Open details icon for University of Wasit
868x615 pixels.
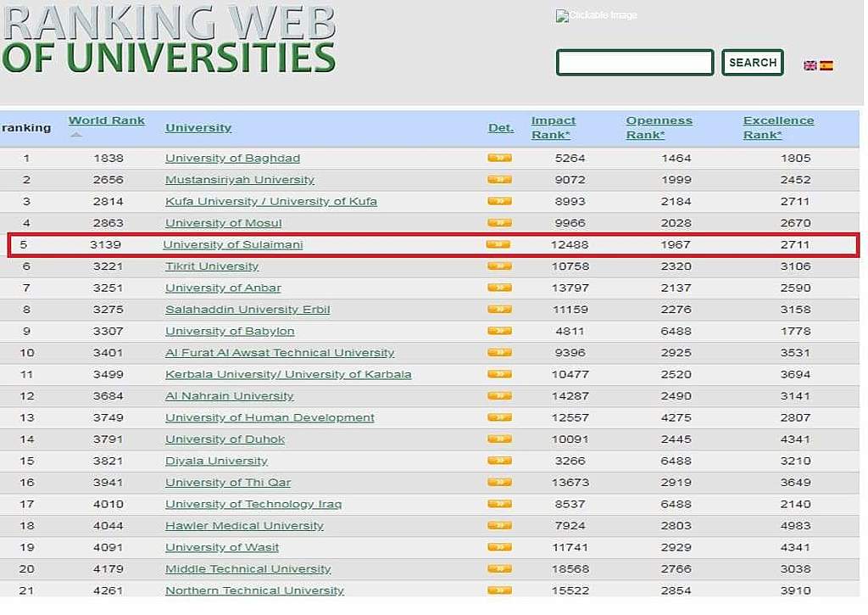click(x=499, y=547)
